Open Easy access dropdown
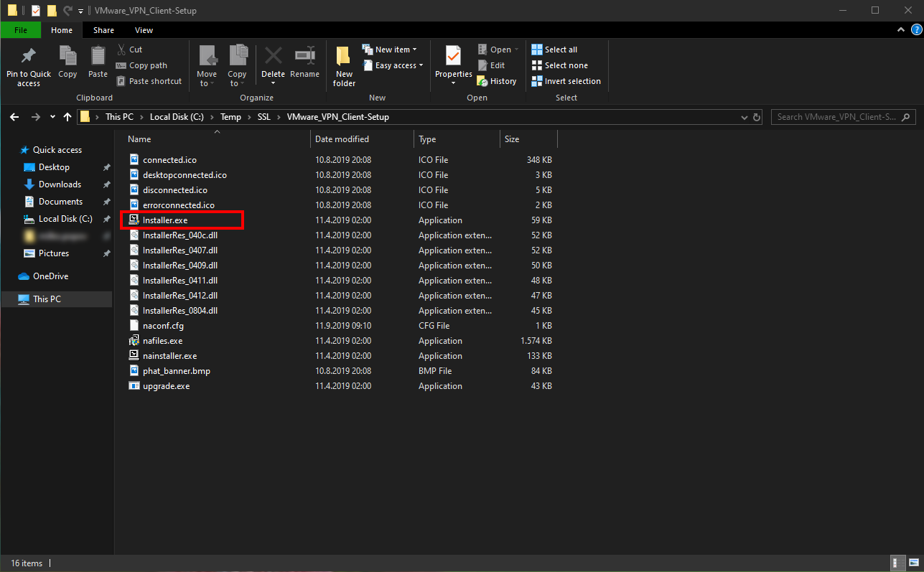This screenshot has height=572, width=924. click(x=393, y=65)
